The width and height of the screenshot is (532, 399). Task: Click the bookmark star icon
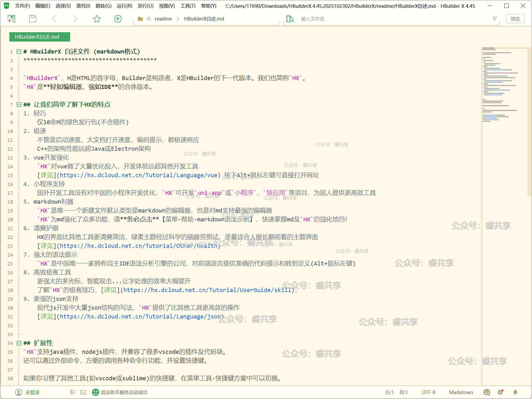click(97, 19)
